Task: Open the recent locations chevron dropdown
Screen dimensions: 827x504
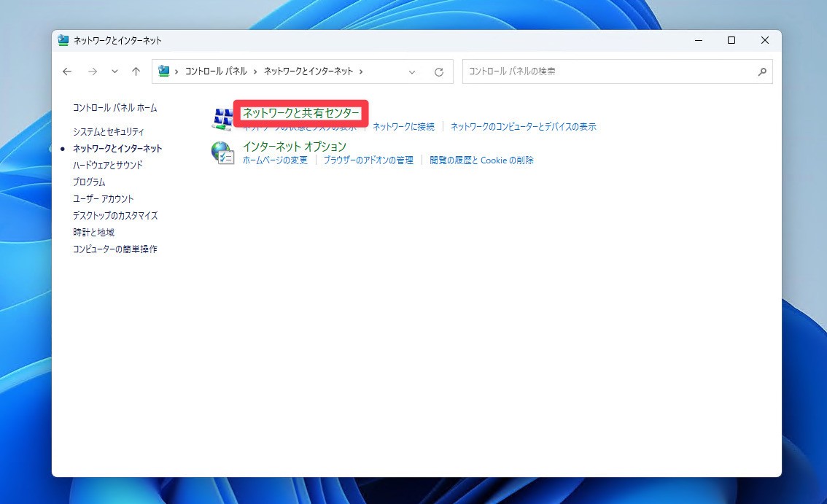Action: (x=114, y=71)
